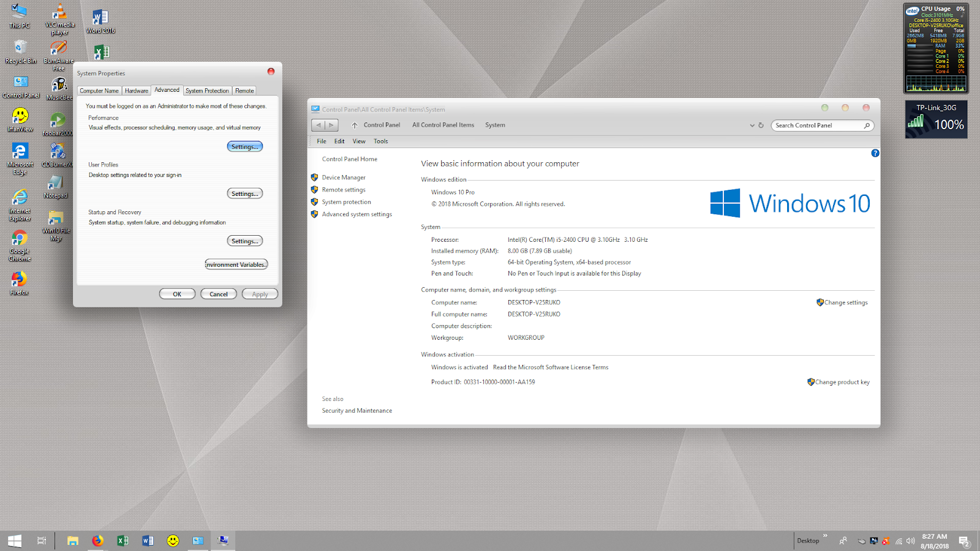This screenshot has width=980, height=551.
Task: Select the CDBurnerXP desktop icon
Action: point(58,155)
